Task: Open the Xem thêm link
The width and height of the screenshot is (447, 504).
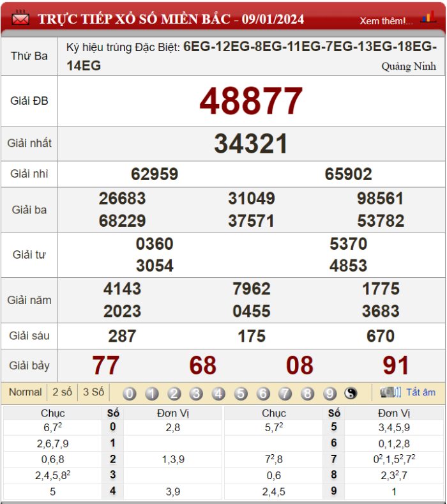Action: [x=386, y=21]
